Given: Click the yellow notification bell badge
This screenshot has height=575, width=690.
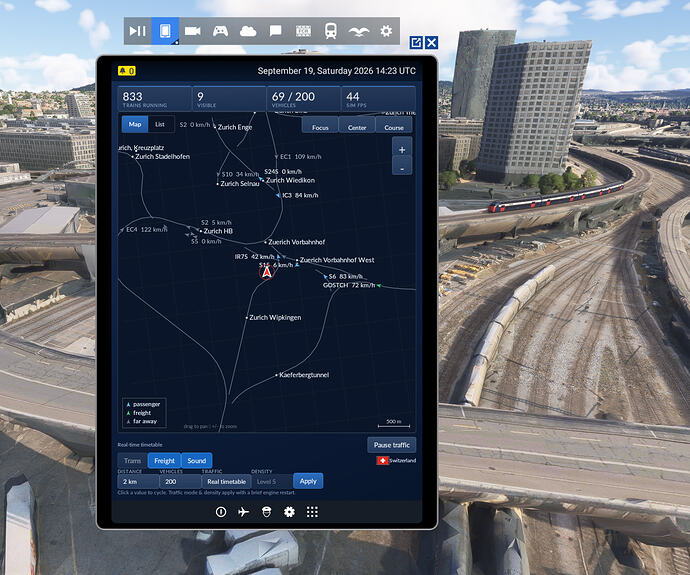Looking at the screenshot, I should (127, 71).
